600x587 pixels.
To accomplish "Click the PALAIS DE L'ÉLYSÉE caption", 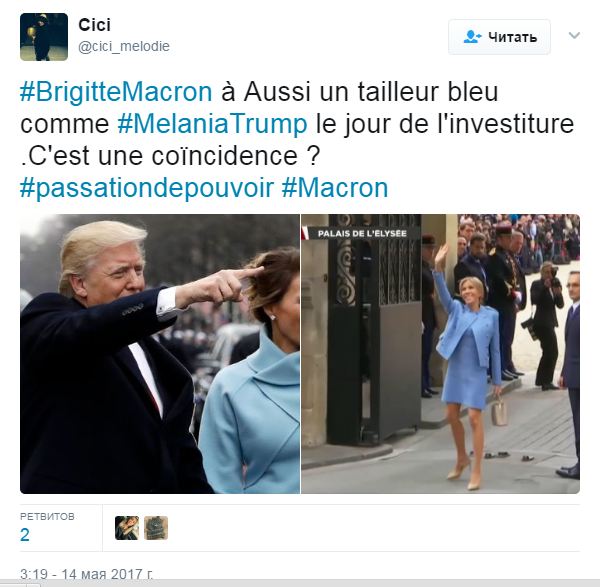I will tap(362, 233).
